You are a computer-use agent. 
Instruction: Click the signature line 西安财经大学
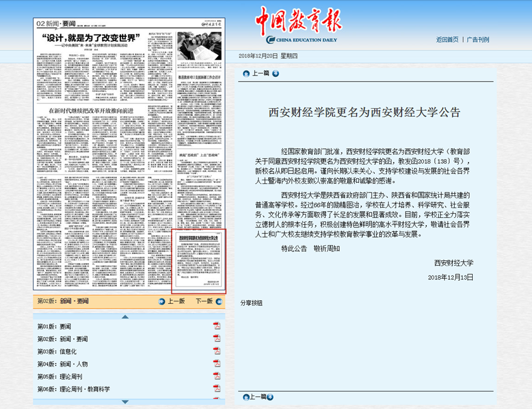pyautogui.click(x=453, y=263)
